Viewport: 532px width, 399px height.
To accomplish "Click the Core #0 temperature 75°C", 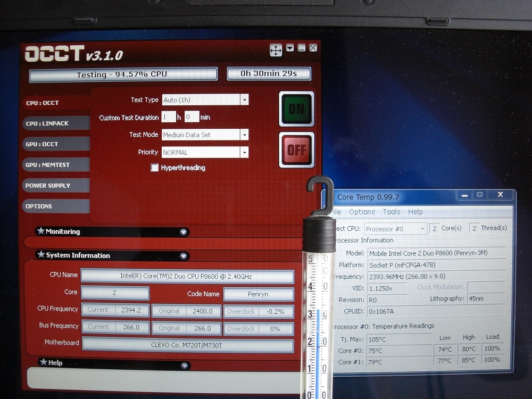I will tap(399, 351).
